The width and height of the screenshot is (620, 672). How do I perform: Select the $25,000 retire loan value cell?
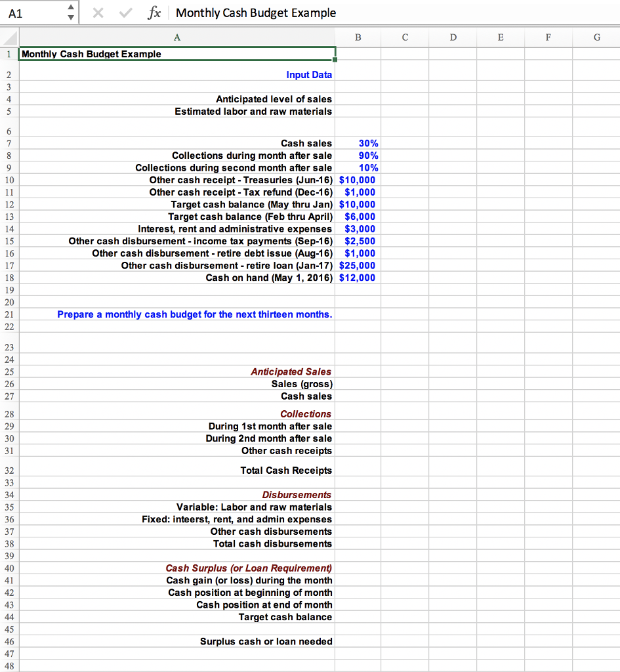tap(358, 265)
